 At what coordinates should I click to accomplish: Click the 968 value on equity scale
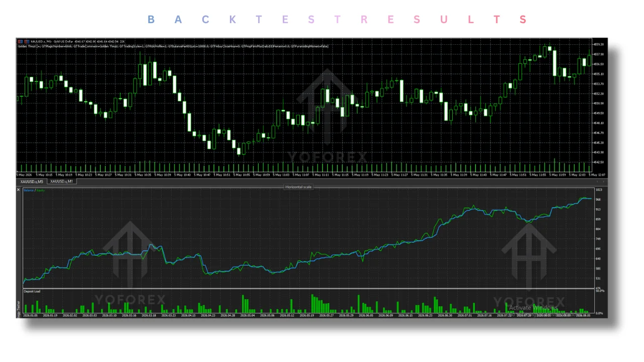(598, 200)
